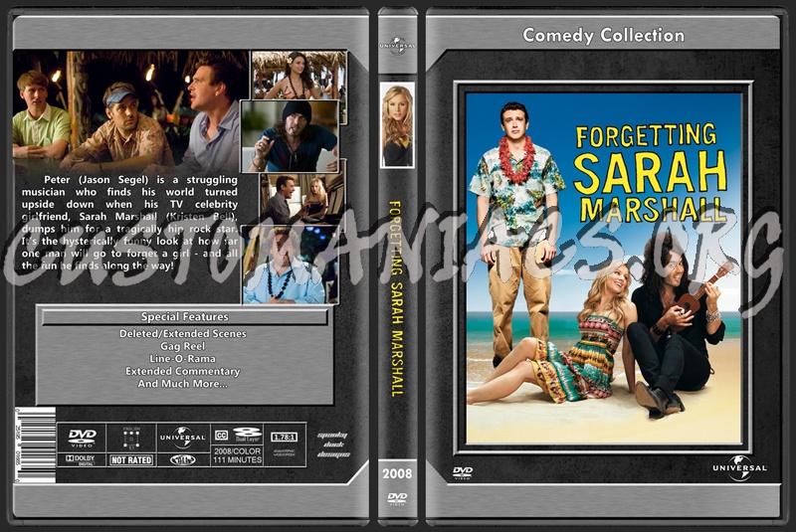This screenshot has height=532, width=796.
Task: Click the Universal globe logo atop the spine
Action: coord(397,45)
